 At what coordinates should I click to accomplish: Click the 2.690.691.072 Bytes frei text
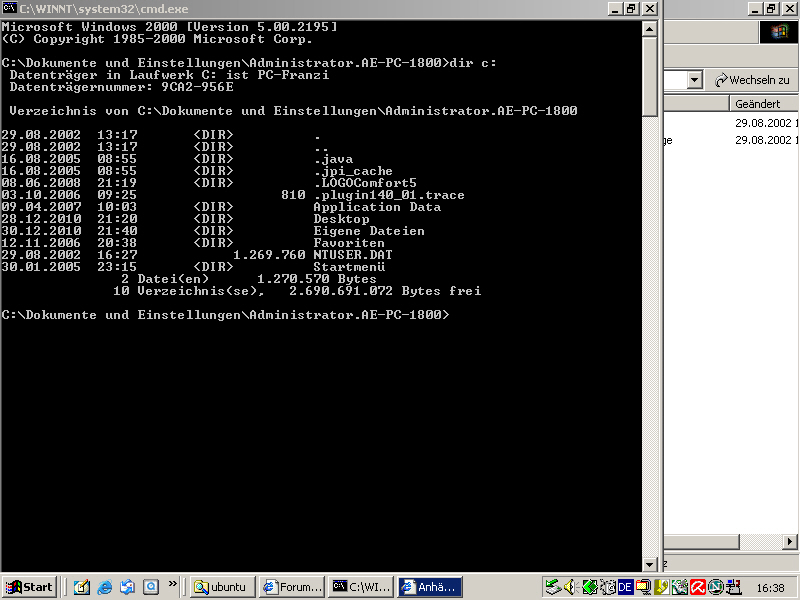pyautogui.click(x=385, y=291)
